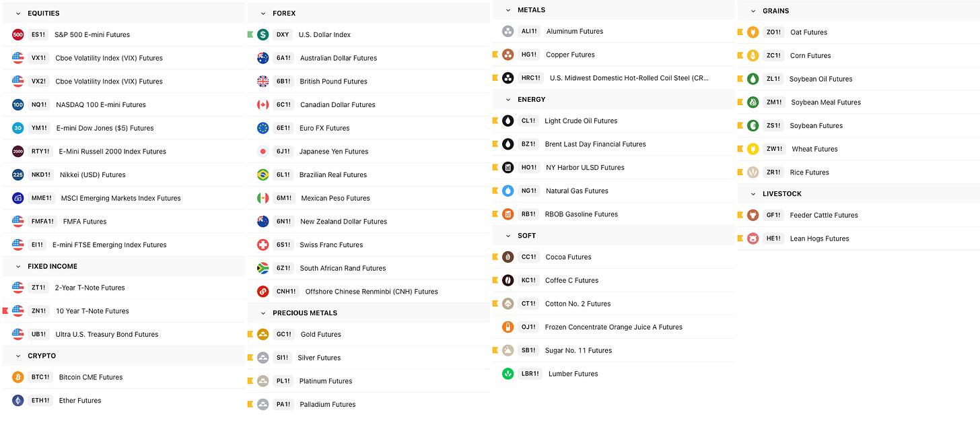Collapse the ENERGY section chevron
The height and width of the screenshot is (421, 980).
pyautogui.click(x=508, y=100)
